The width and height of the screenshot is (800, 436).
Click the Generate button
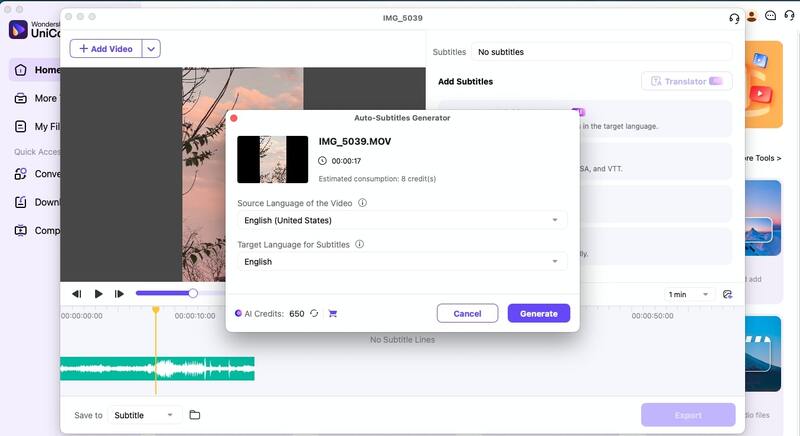pos(538,313)
